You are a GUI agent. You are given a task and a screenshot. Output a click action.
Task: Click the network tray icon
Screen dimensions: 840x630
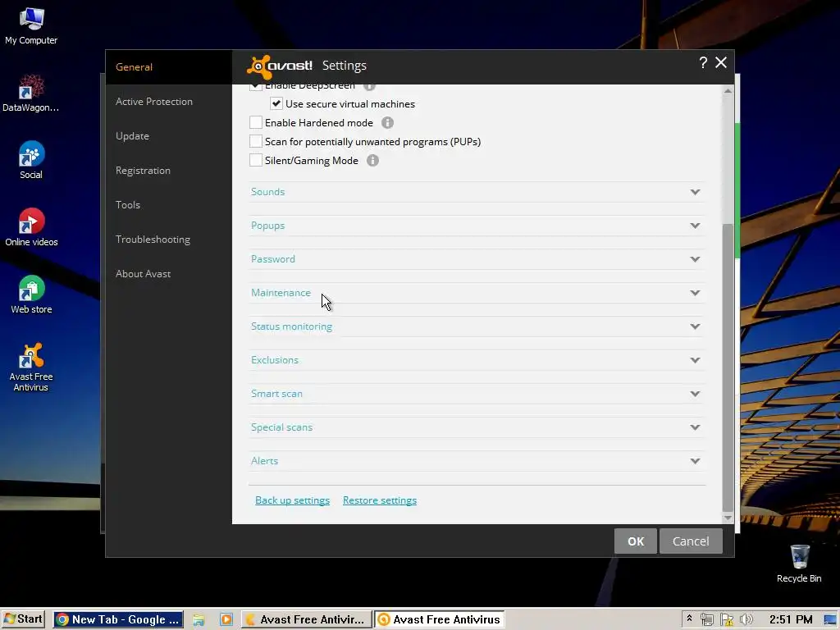706,620
